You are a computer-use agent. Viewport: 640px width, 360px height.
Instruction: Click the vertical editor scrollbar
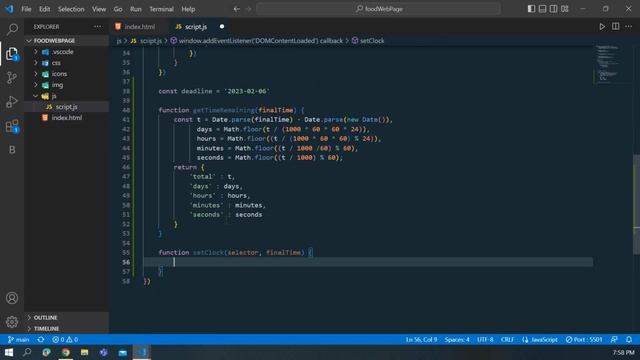(636, 204)
